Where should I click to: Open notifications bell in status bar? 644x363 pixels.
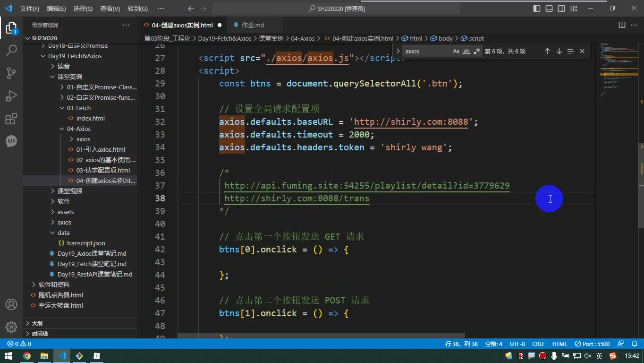point(634,344)
